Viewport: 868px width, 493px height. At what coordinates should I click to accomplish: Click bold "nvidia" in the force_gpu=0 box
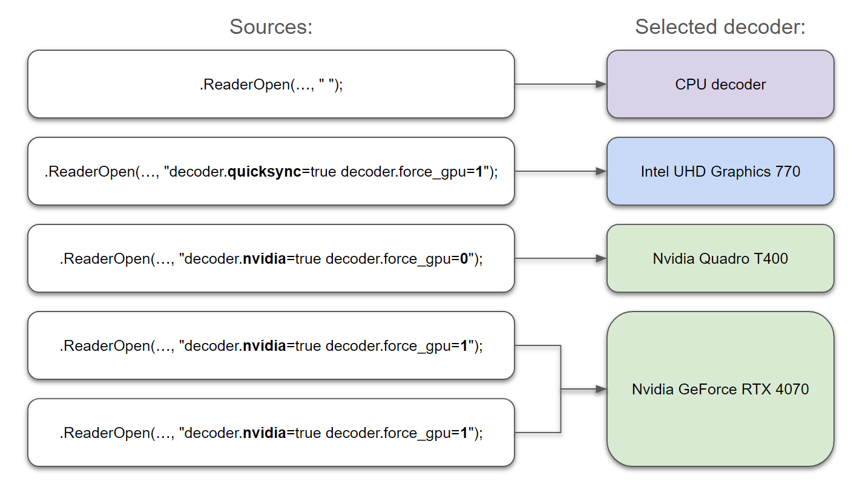[264, 259]
